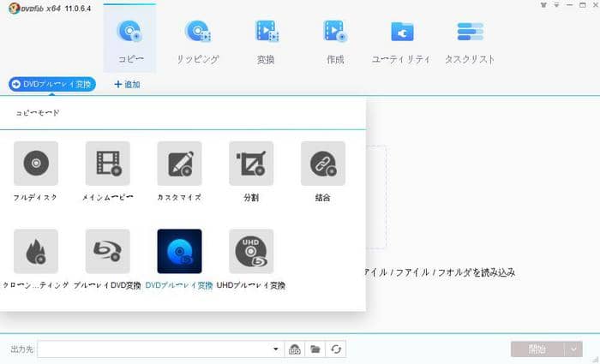600x364 pixels.
Task: Click the 結合 text label
Action: coord(322,198)
